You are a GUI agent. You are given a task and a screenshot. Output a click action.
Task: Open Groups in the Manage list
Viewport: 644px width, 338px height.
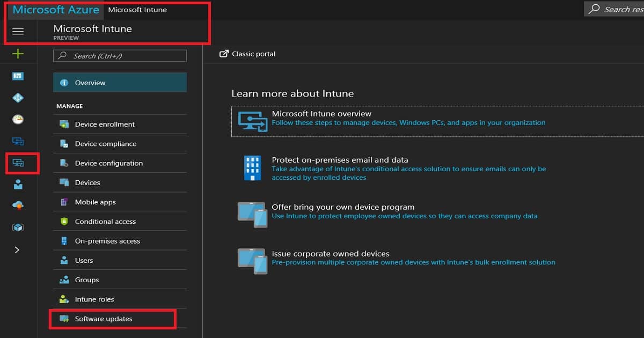click(x=120, y=280)
